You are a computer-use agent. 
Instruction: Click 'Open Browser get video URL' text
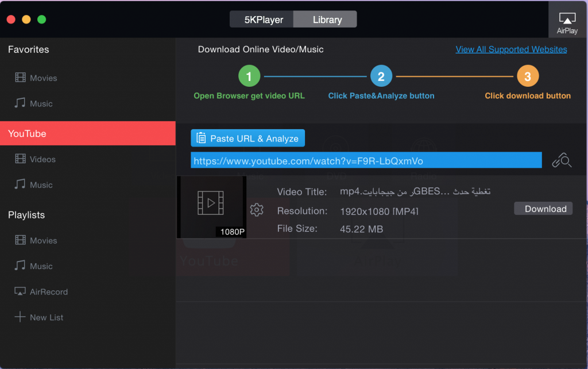pos(249,96)
